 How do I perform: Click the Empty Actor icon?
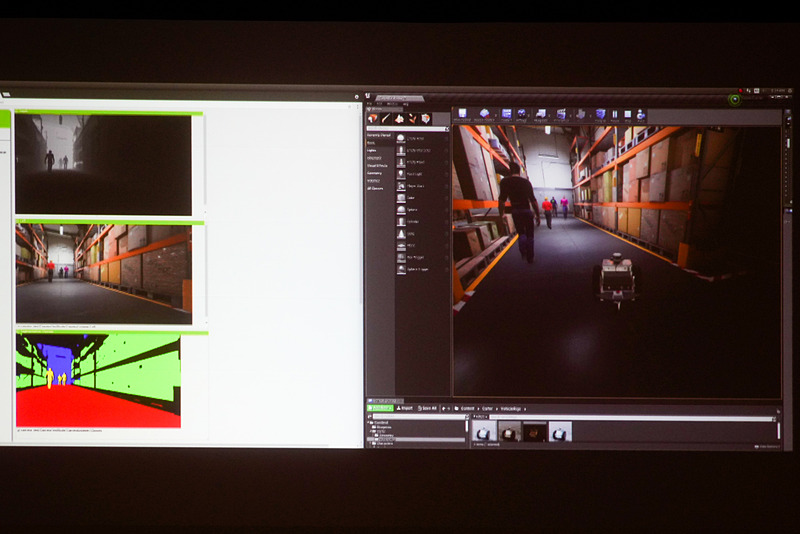pos(401,138)
